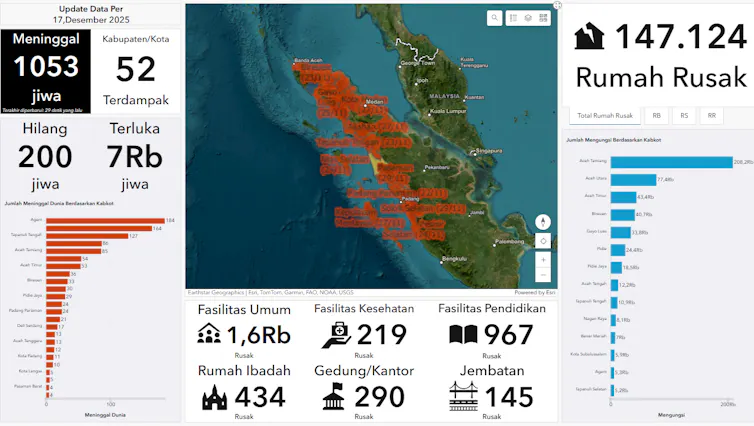This screenshot has width=754, height=426.
Task: Click the red Padang Pariaman map label
Action: pos(397,193)
